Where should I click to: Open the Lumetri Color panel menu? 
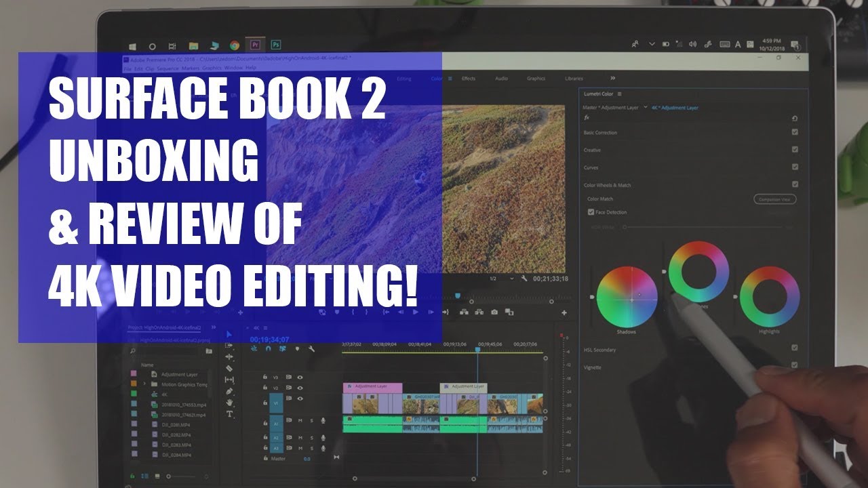pos(620,94)
